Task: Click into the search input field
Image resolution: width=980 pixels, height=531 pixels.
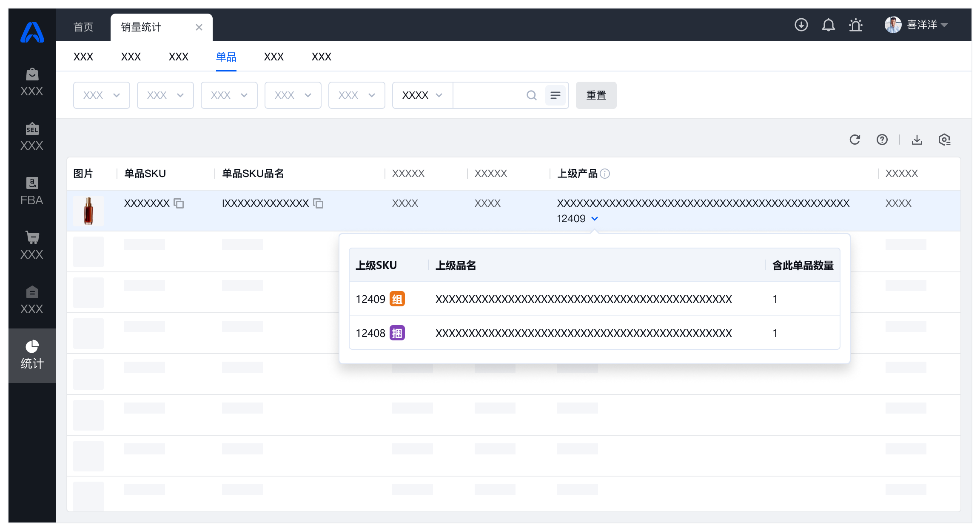Action: coord(489,95)
